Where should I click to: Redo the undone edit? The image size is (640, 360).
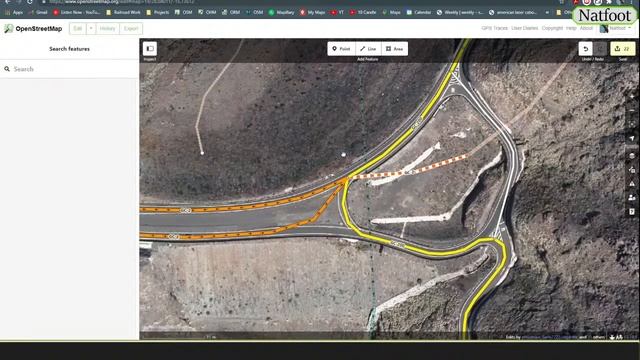[600, 49]
